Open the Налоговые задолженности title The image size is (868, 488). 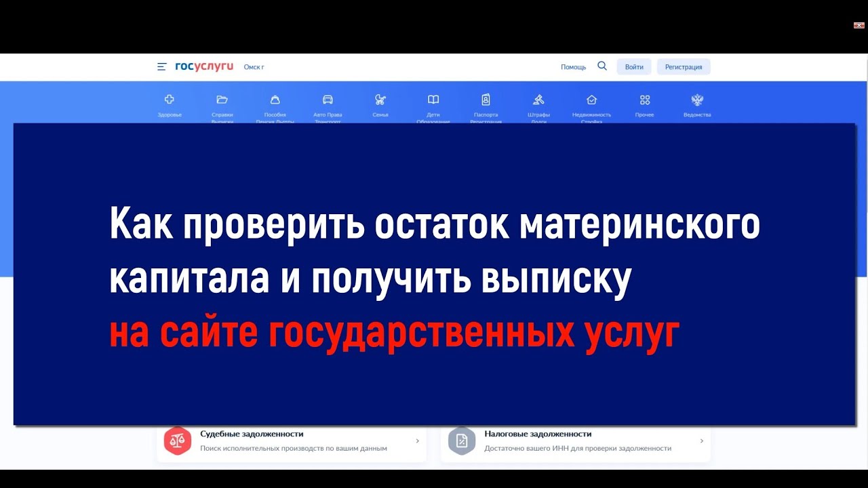click(538, 434)
